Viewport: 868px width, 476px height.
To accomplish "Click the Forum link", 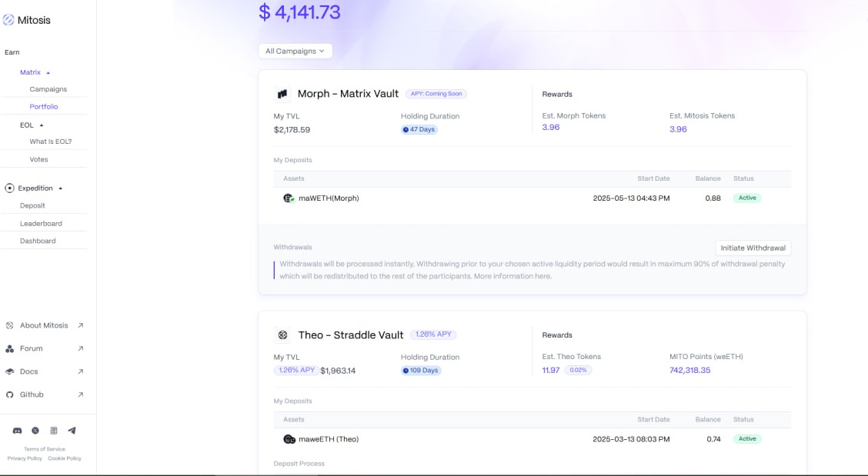I will pos(31,348).
